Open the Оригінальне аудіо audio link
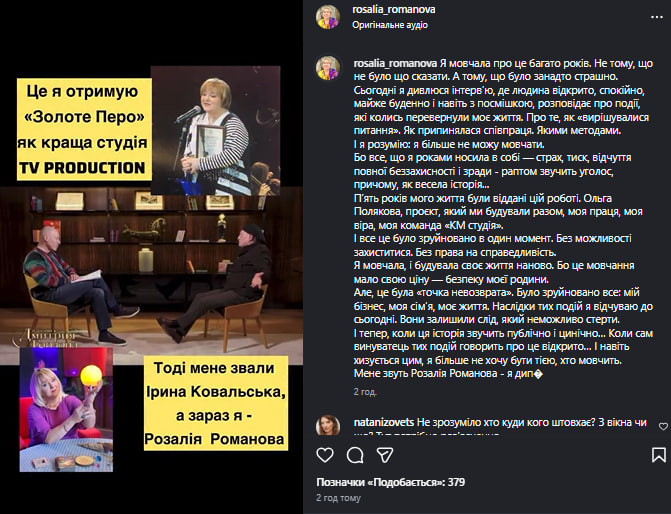Screen dimensions: 671x514 (x=390, y=25)
